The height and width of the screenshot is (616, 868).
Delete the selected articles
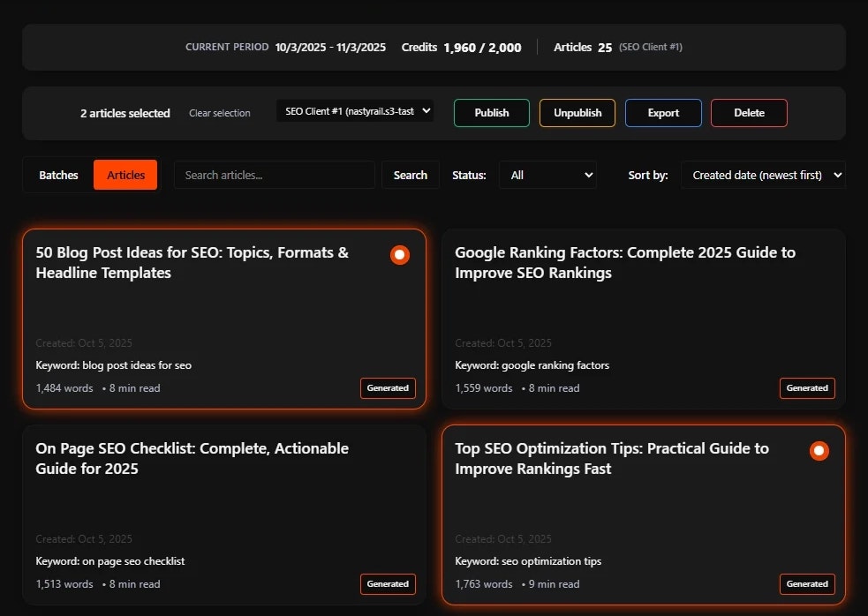[x=749, y=113]
